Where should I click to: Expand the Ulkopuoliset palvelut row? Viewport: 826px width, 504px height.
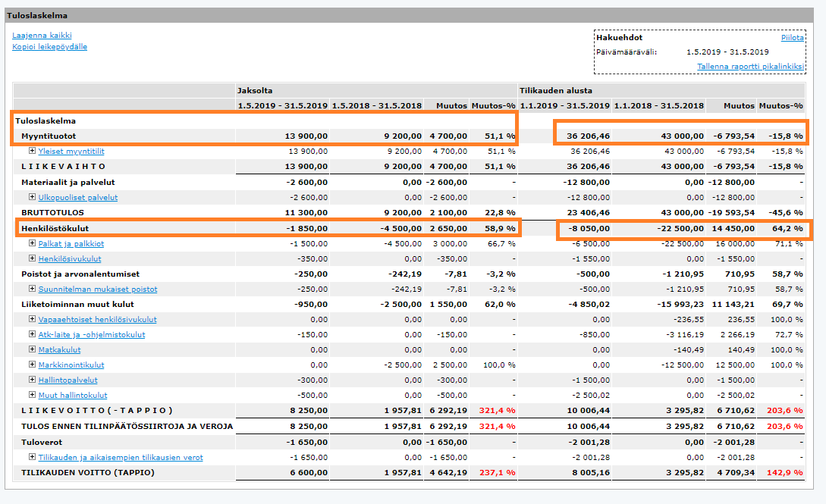32,197
